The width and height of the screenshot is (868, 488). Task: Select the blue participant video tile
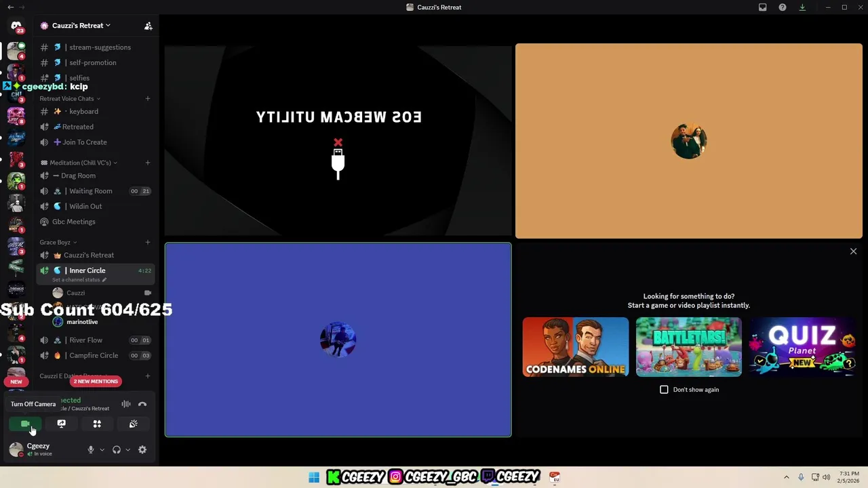point(338,340)
